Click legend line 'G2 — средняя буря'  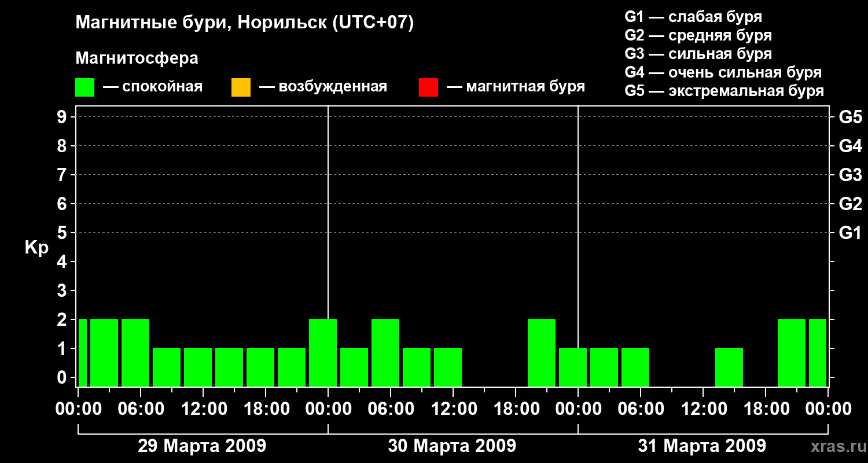click(x=698, y=35)
